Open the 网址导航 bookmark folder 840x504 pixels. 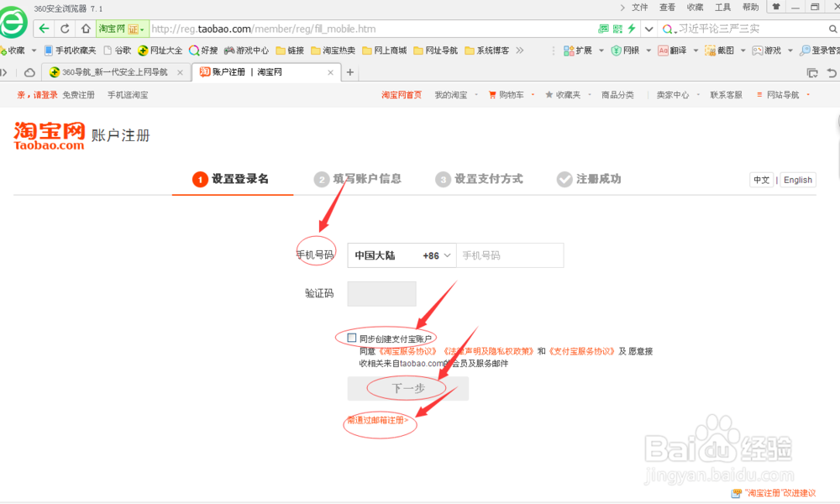(435, 50)
